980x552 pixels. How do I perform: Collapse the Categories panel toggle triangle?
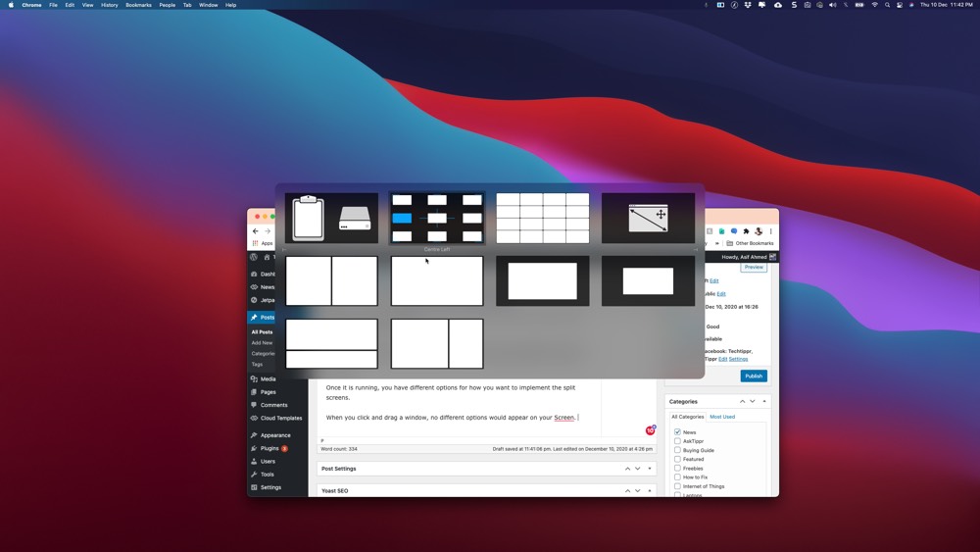coord(764,401)
